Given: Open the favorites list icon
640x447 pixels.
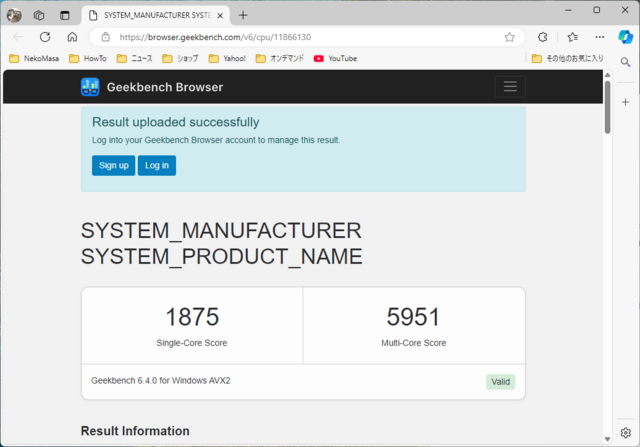Looking at the screenshot, I should pyautogui.click(x=573, y=37).
